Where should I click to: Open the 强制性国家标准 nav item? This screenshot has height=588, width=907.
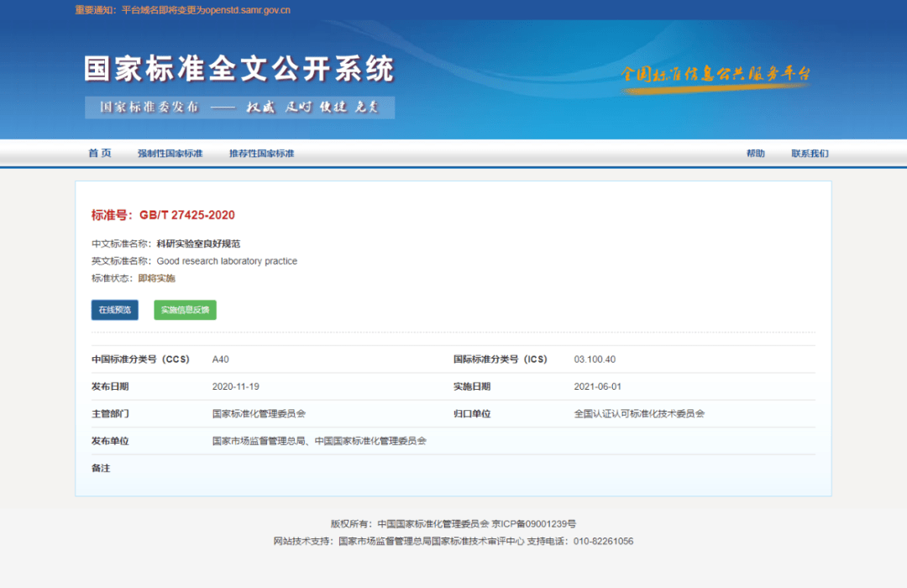tap(170, 154)
